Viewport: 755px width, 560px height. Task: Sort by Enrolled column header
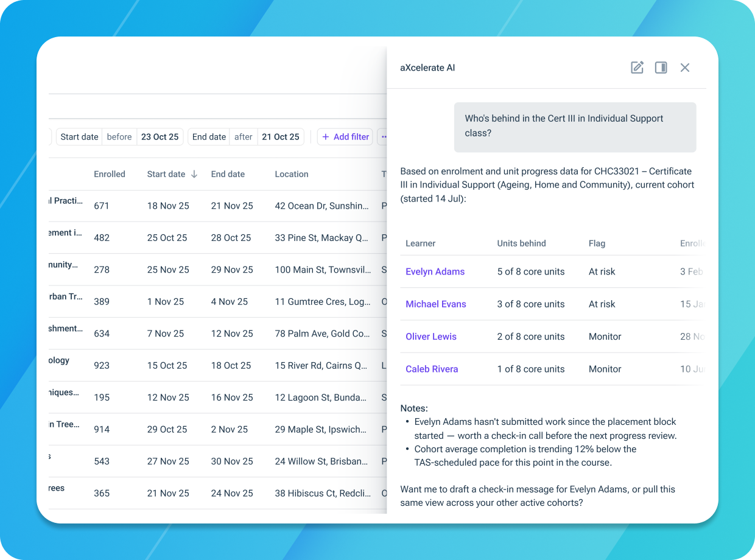point(110,174)
